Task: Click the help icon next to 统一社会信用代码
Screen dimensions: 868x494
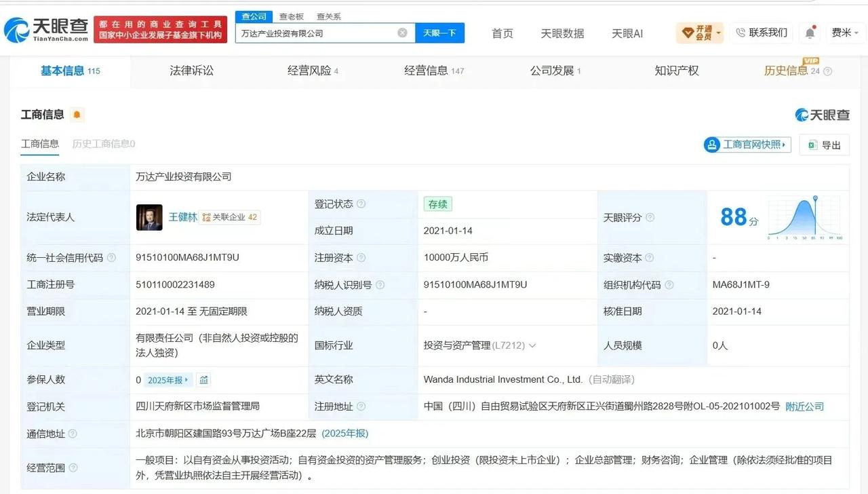Action: [x=111, y=258]
